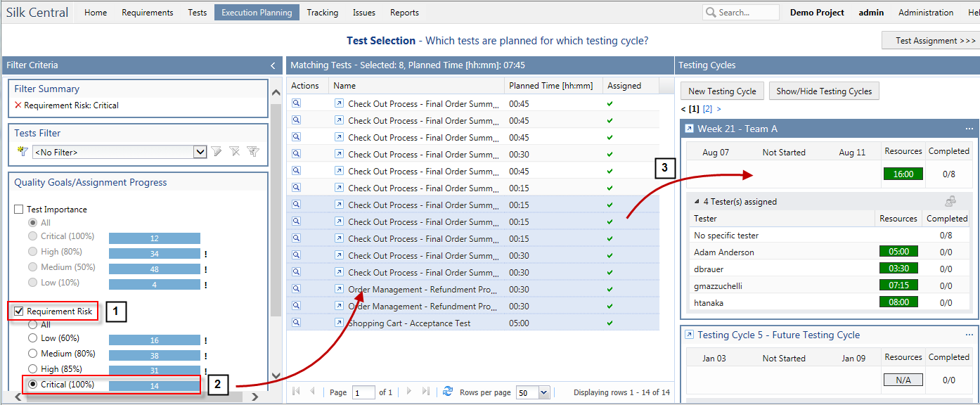Open the Requirements menu
980x405 pixels.
147,13
